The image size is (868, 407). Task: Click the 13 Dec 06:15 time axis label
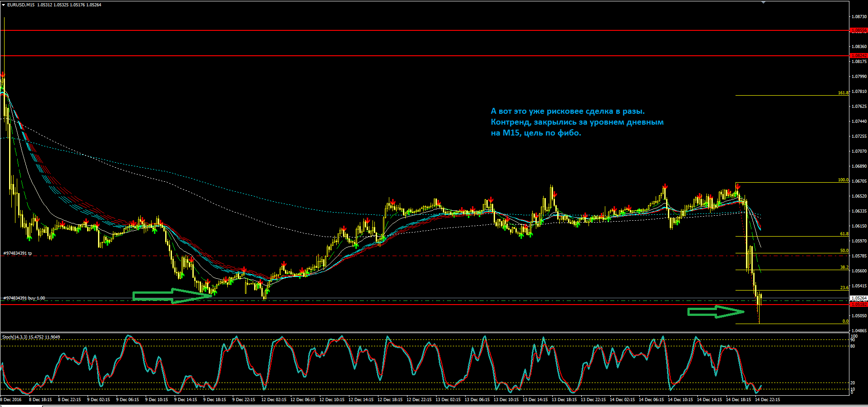477,400
